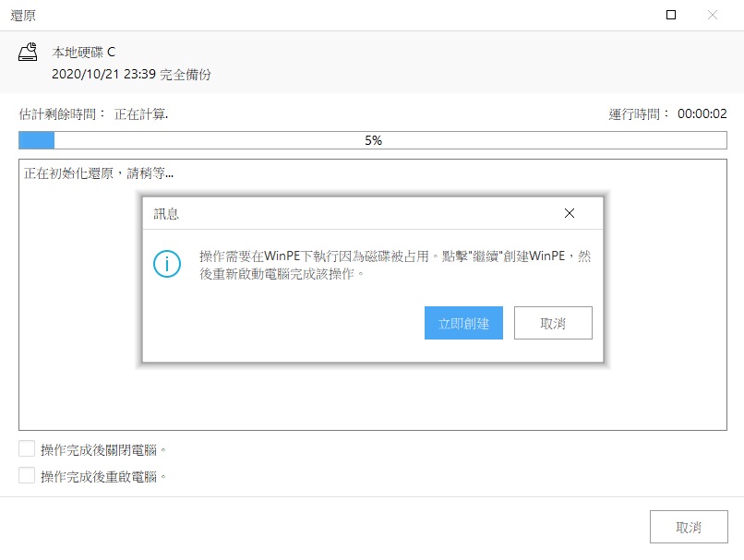
Task: Enable 操作完成後關閉電腦 checkbox
Action: click(x=27, y=448)
